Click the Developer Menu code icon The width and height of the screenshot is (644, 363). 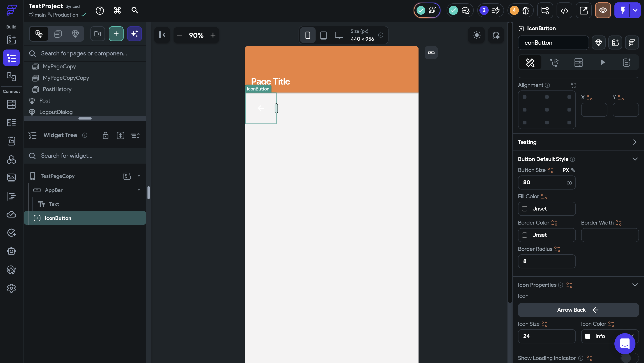tap(564, 11)
